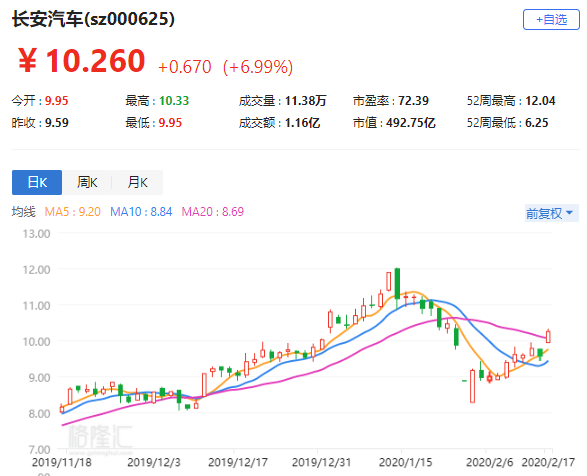Click the 成交额 turnover 1.16亿
Image resolution: width=587 pixels, height=476 pixels.
302,123
